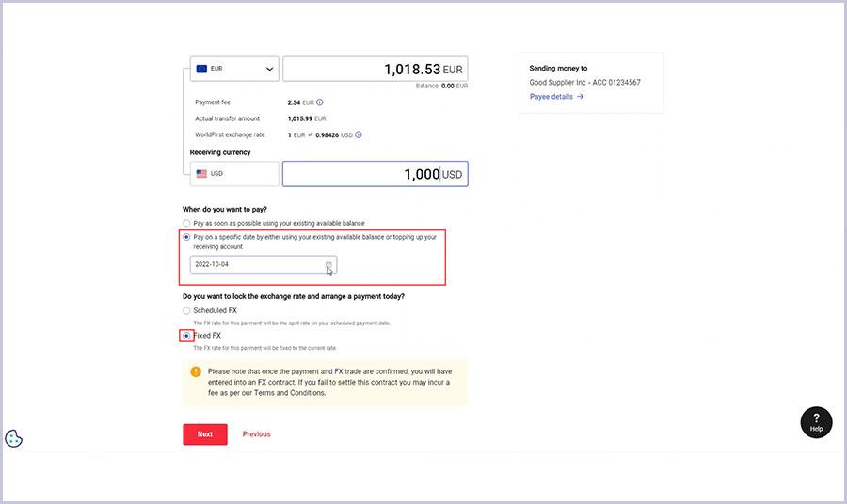
Task: Click the 1,018.53 EUR amount field
Action: point(375,70)
